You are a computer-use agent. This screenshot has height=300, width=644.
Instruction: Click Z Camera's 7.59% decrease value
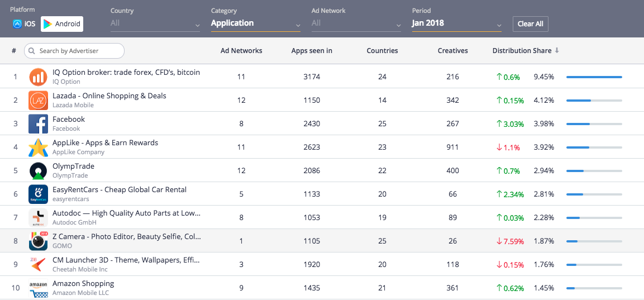(510, 241)
